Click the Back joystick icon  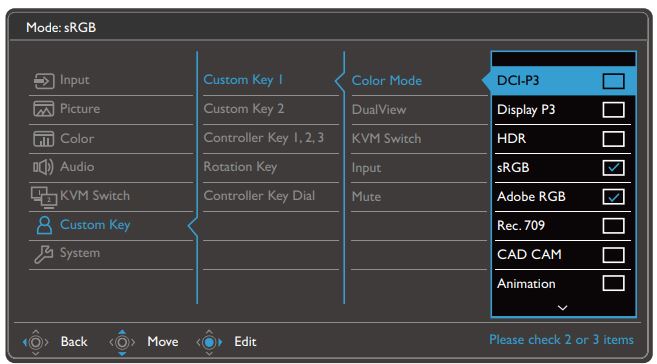[36, 342]
